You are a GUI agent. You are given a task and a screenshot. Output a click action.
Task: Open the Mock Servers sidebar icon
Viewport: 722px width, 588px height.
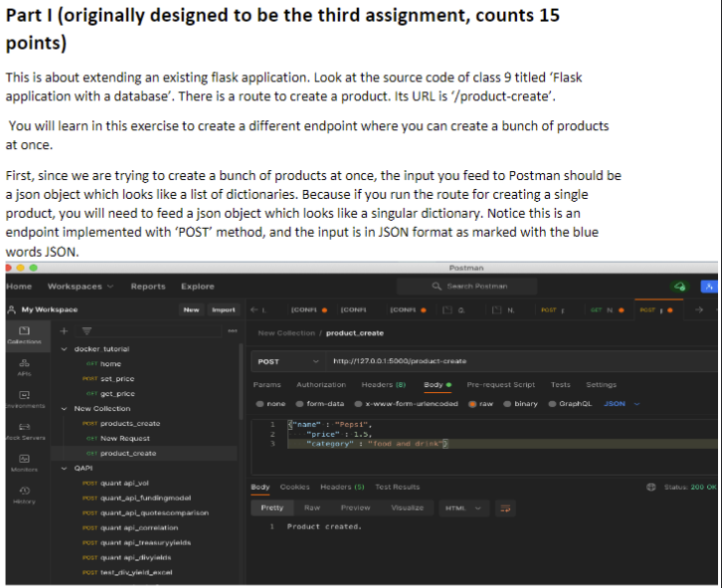pyautogui.click(x=25, y=431)
